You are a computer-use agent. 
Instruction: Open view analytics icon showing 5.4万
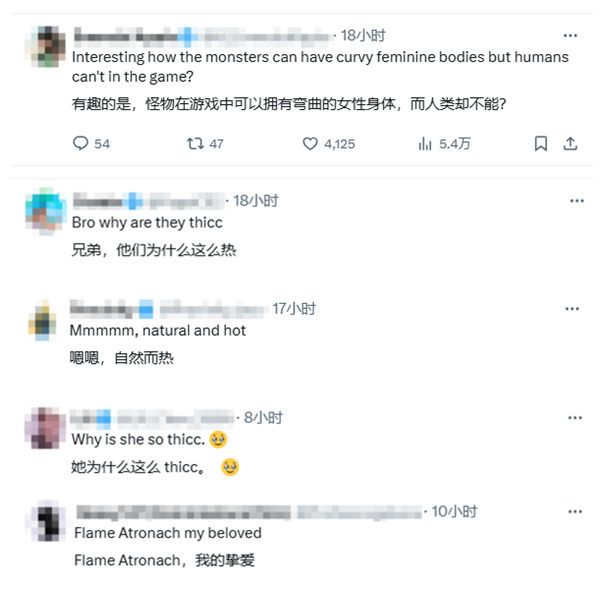(x=425, y=143)
